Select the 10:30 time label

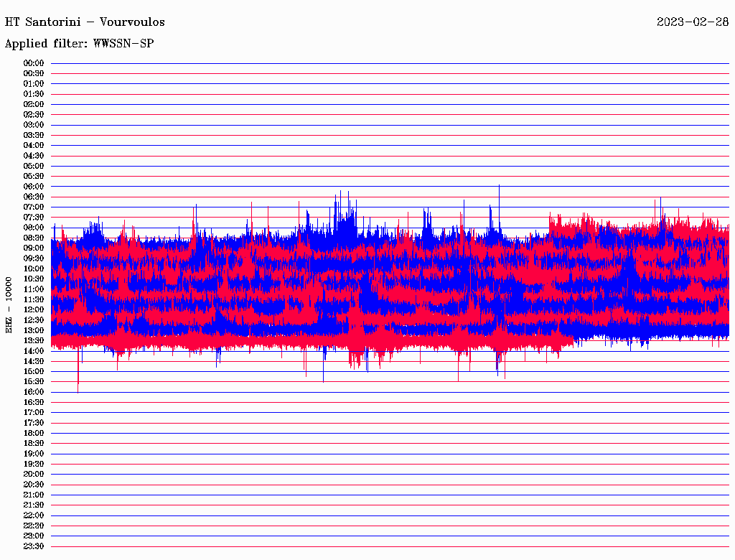(x=34, y=279)
